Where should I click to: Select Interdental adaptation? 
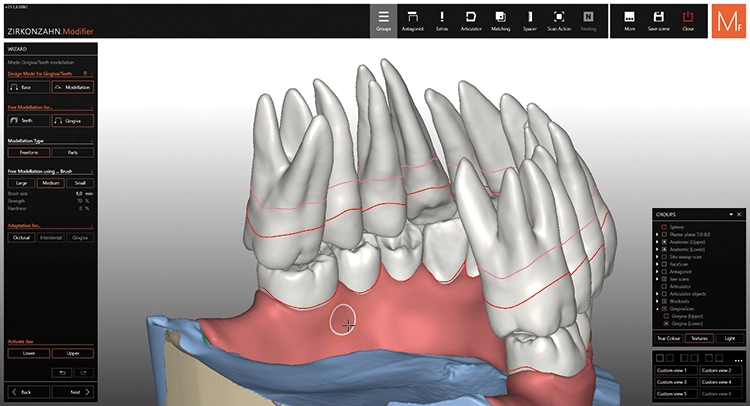coord(51,238)
